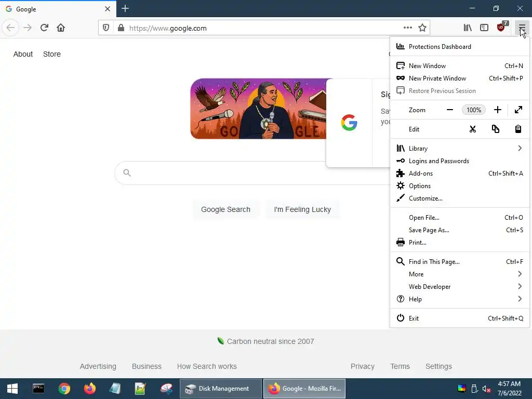This screenshot has width=532, height=399.
Task: Open Options from the menu
Action: pos(460,186)
